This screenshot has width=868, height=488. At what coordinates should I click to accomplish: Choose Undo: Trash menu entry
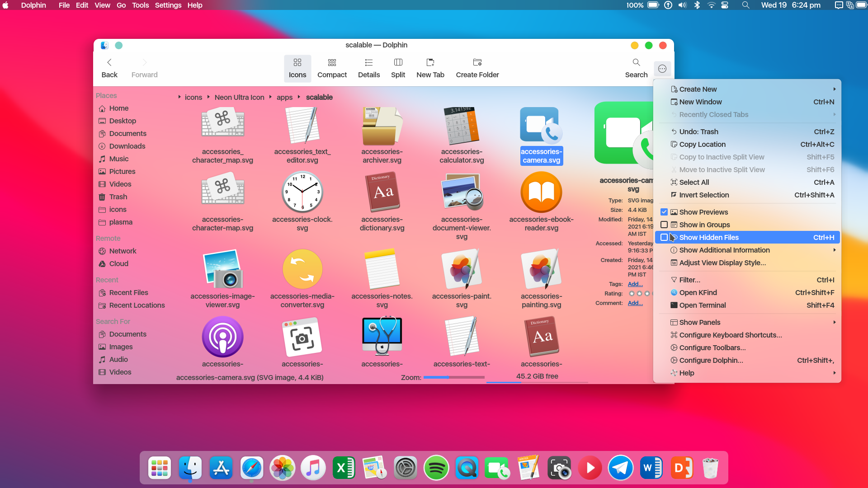click(x=747, y=131)
